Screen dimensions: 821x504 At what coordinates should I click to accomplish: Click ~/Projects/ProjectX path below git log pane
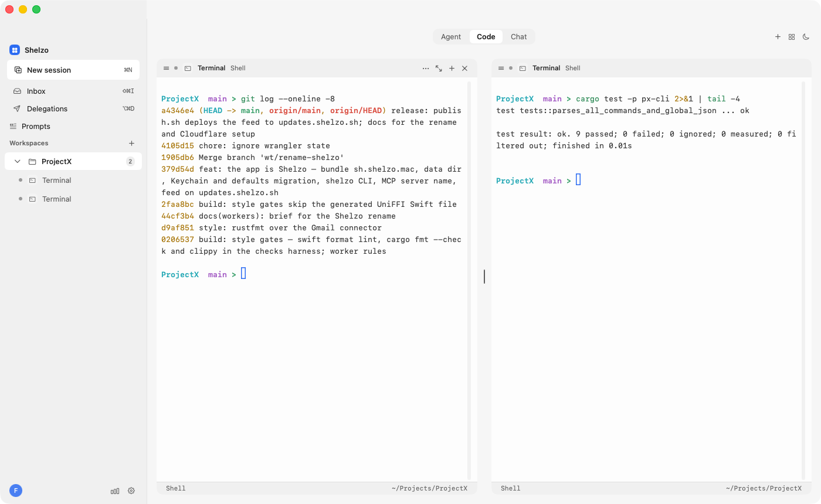(x=429, y=488)
